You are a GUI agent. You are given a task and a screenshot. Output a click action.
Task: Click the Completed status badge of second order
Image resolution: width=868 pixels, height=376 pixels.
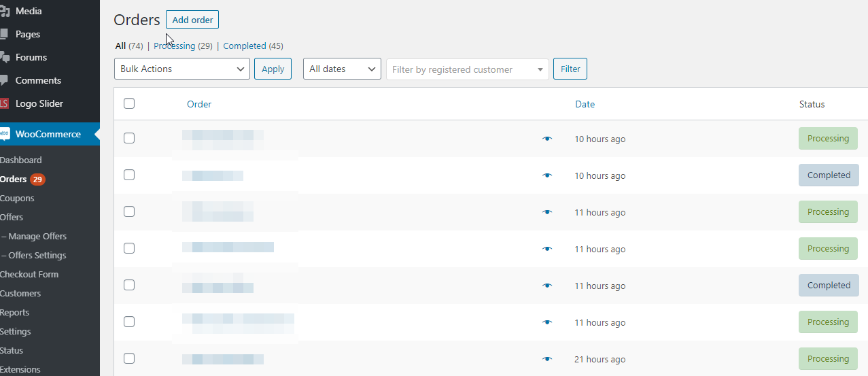[828, 175]
